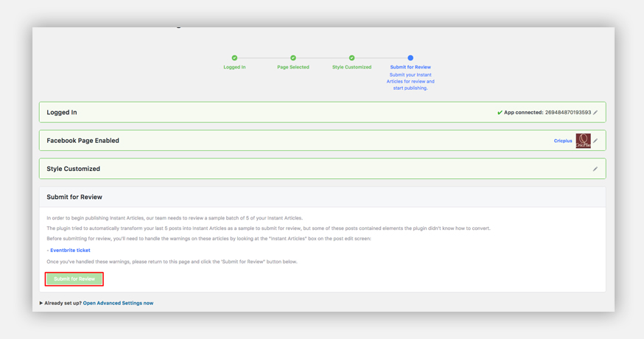Edit the app connection with pencil icon
This screenshot has width=644, height=339.
click(x=595, y=113)
